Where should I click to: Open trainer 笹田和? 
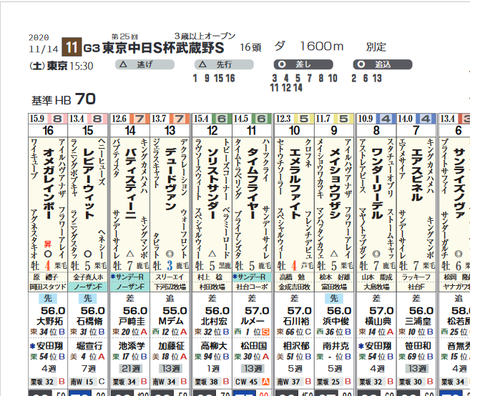(x=417, y=346)
